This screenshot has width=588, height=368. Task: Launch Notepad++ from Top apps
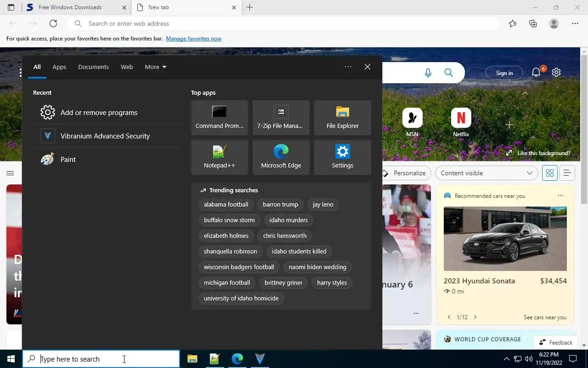(220, 157)
